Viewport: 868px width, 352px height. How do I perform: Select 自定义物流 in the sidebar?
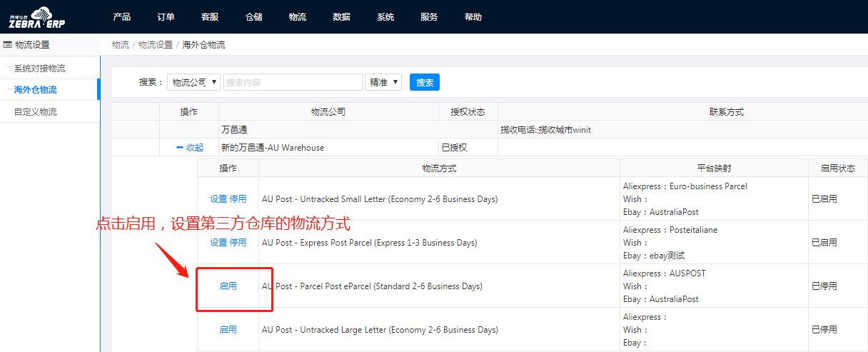35,112
